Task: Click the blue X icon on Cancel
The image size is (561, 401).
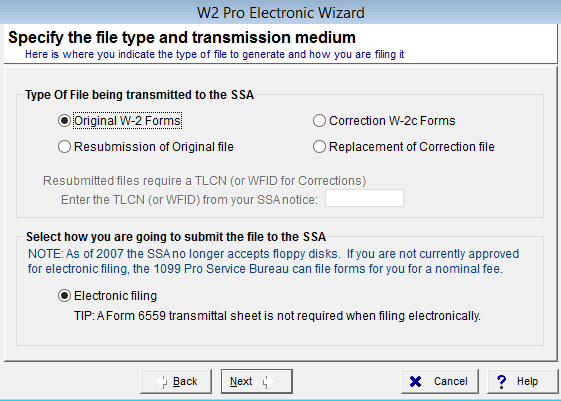Action: (x=415, y=382)
